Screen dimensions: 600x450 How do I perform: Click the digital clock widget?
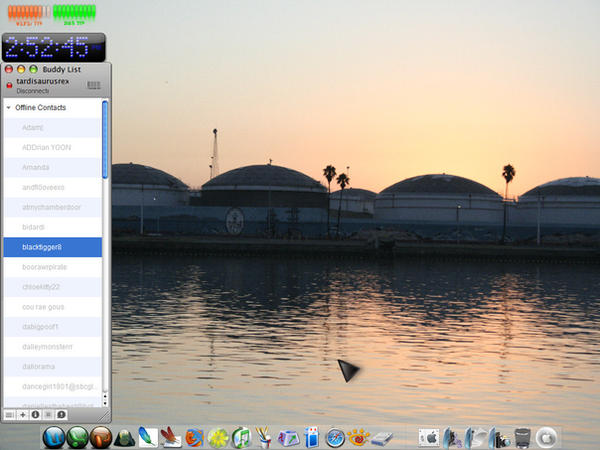pyautogui.click(x=54, y=47)
